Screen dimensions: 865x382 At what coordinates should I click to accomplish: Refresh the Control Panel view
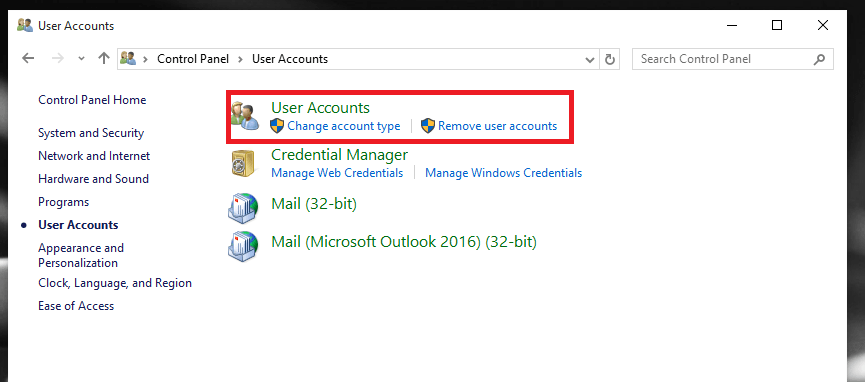coord(610,59)
